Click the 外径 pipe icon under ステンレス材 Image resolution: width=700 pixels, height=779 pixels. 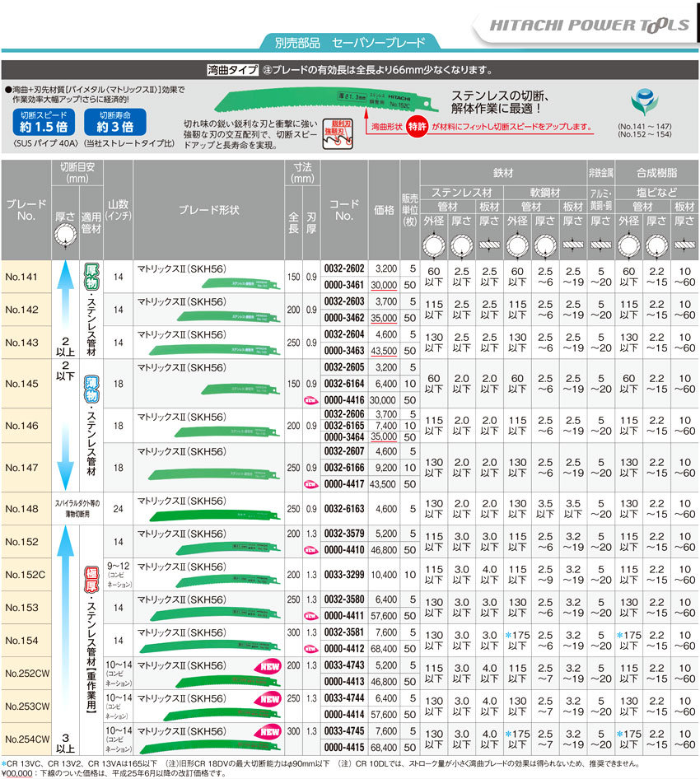point(434,245)
